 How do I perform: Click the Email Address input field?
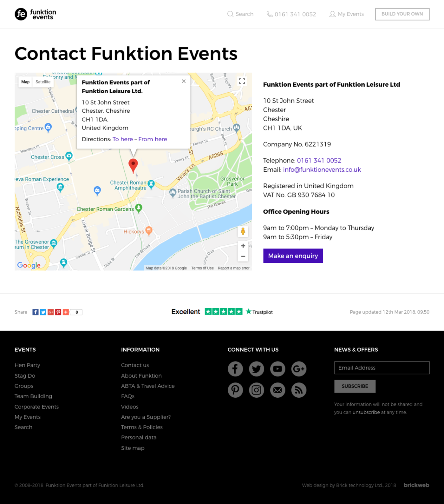click(382, 368)
